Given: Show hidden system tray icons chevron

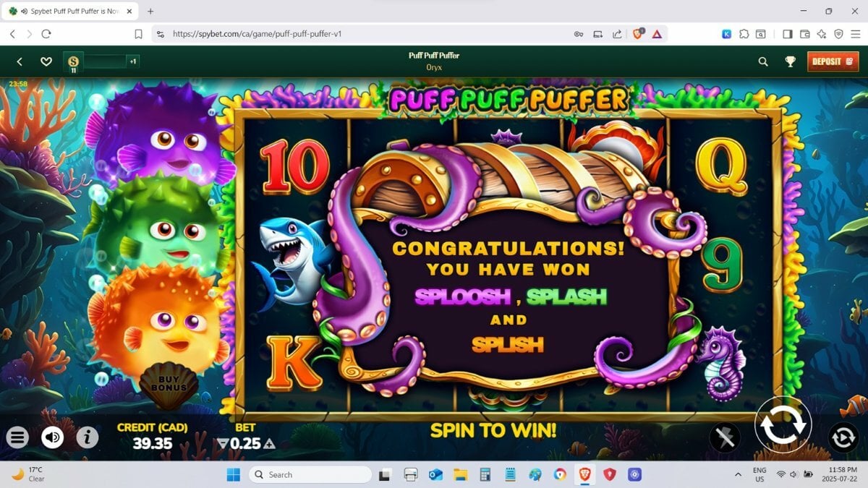Looking at the screenshot, I should point(738,474).
